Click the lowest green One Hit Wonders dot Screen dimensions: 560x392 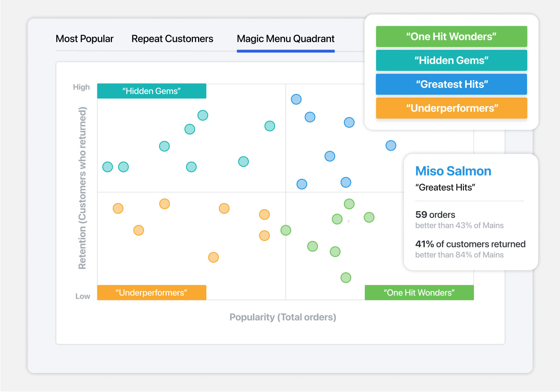point(346,277)
